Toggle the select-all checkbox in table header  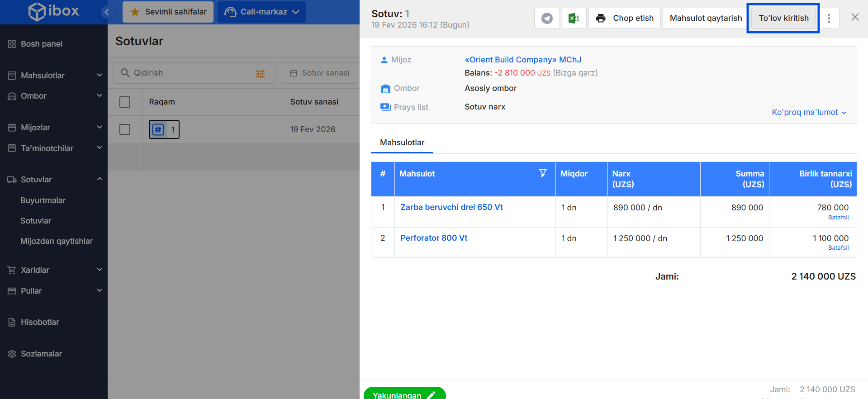[x=125, y=102]
